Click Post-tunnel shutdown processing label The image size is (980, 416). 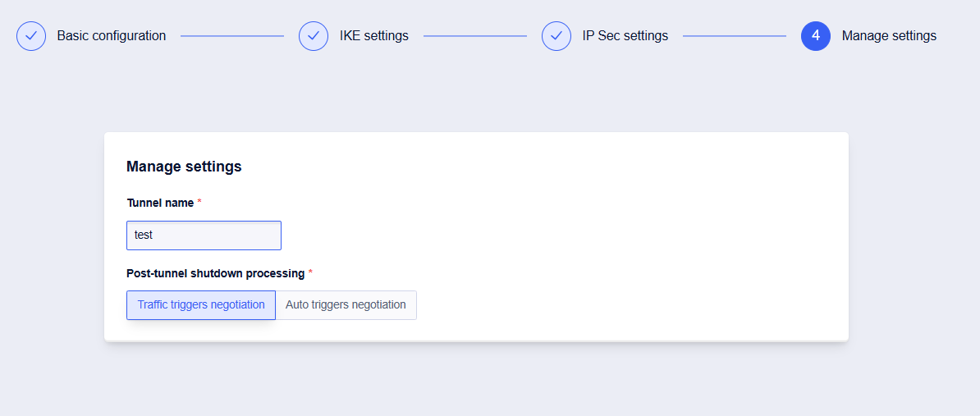(215, 273)
